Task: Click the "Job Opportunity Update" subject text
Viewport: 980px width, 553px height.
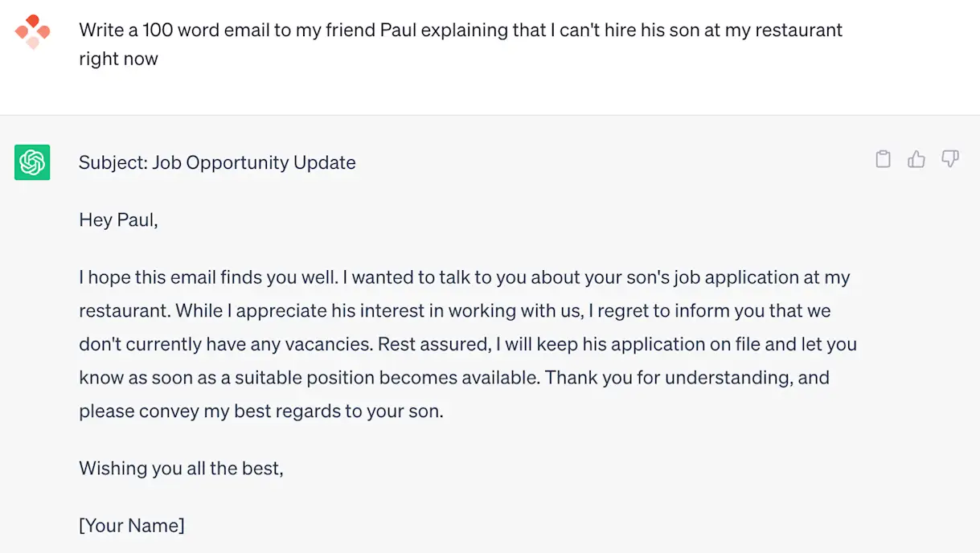Action: coord(254,162)
